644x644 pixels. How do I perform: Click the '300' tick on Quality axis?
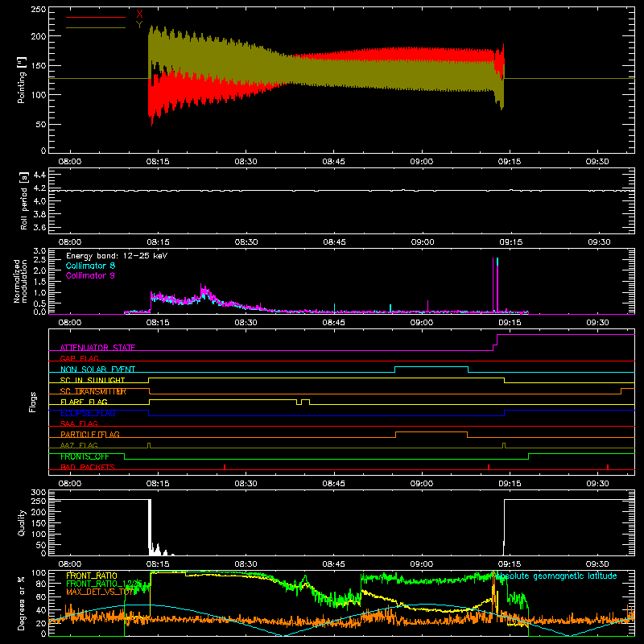tap(39, 493)
